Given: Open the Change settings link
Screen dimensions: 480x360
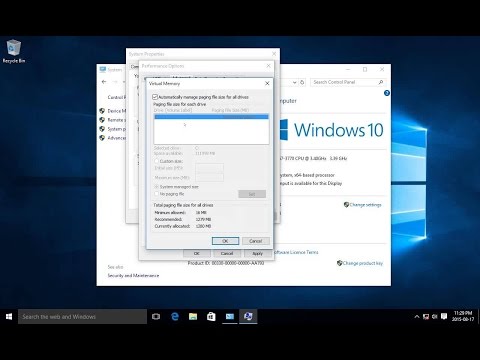Looking at the screenshot, I should pyautogui.click(x=365, y=205).
